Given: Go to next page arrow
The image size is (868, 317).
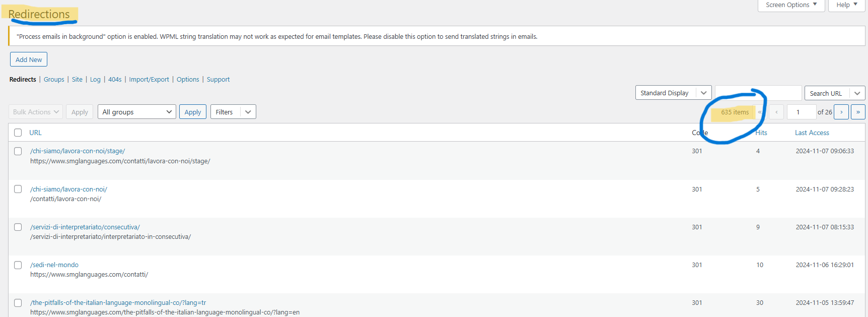Looking at the screenshot, I should pyautogui.click(x=841, y=112).
